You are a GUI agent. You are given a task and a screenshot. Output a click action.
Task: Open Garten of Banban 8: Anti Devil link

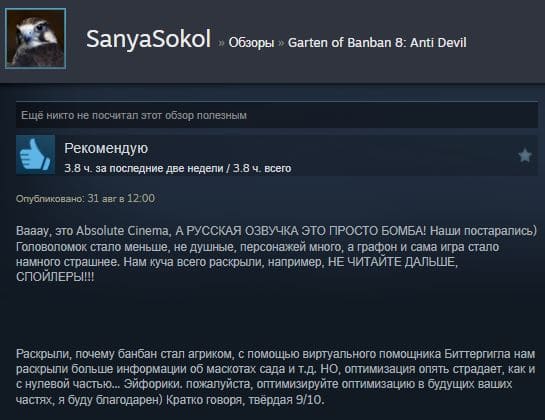tap(377, 42)
